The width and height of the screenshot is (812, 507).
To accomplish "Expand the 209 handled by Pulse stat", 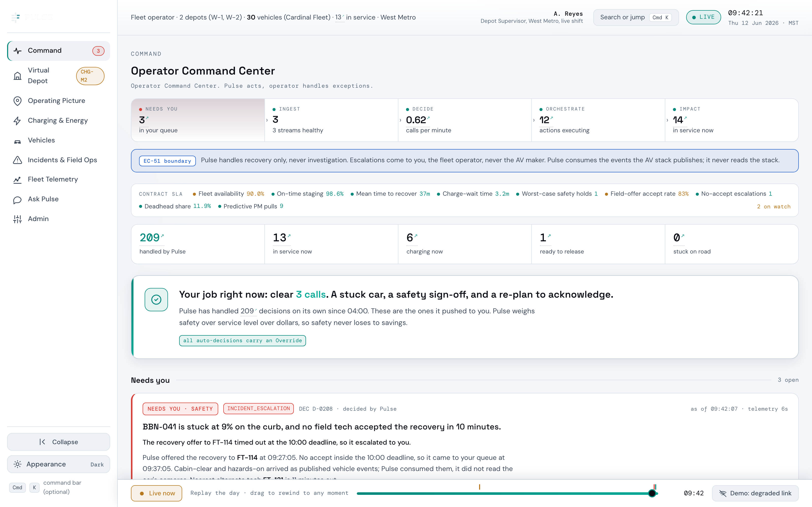I will coord(198,244).
